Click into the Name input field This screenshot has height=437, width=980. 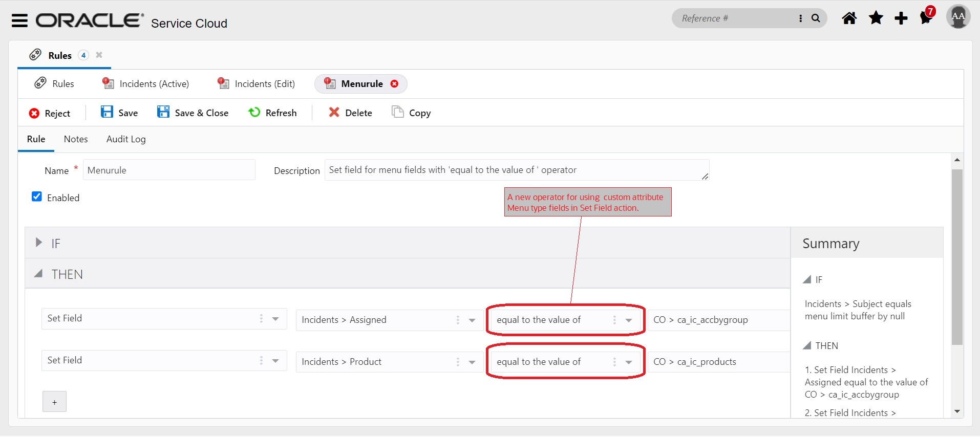click(x=169, y=170)
